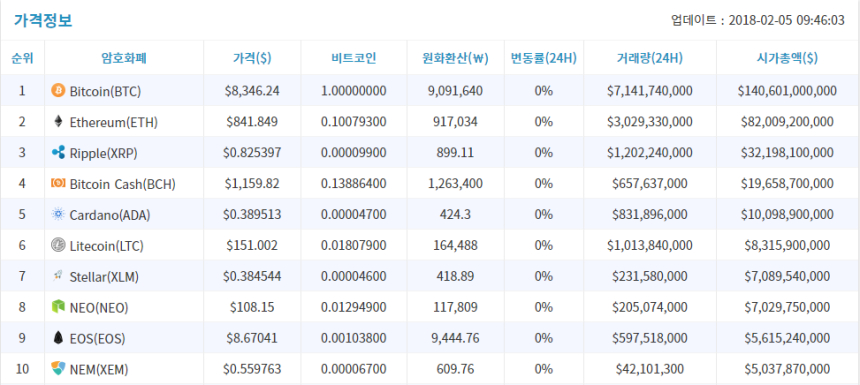Open the Litecoin(LTC) coin name

[x=106, y=246]
